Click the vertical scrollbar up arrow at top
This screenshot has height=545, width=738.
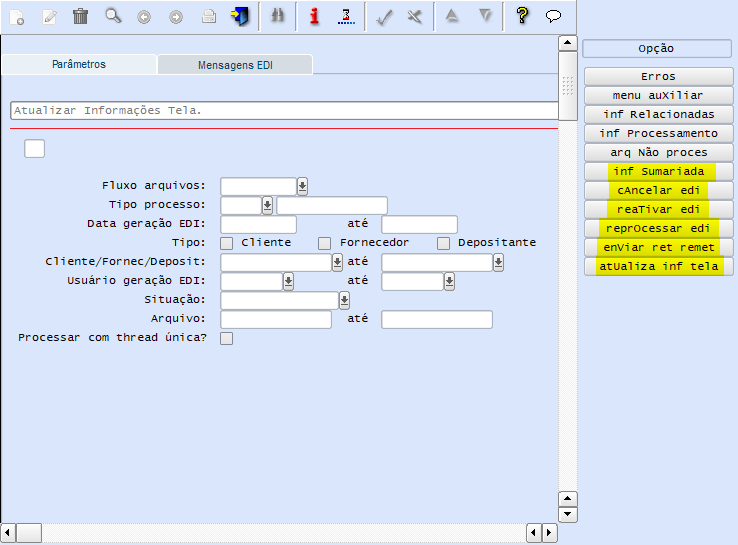(568, 43)
